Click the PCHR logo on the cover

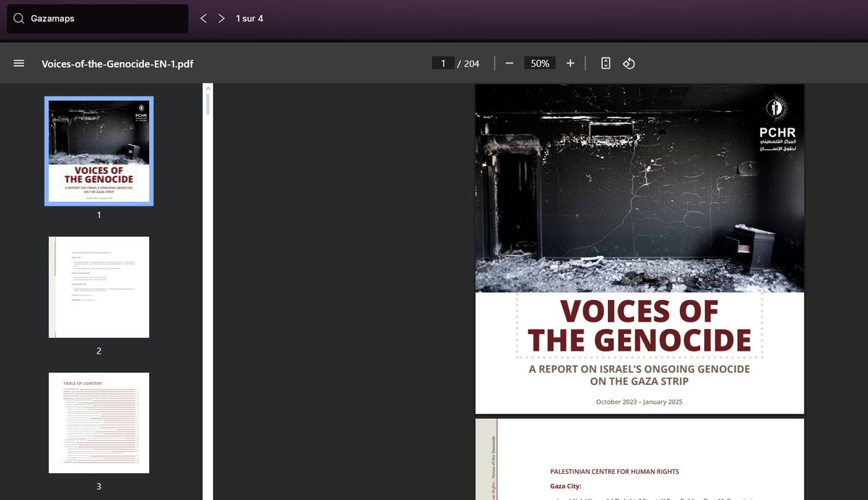point(778,124)
